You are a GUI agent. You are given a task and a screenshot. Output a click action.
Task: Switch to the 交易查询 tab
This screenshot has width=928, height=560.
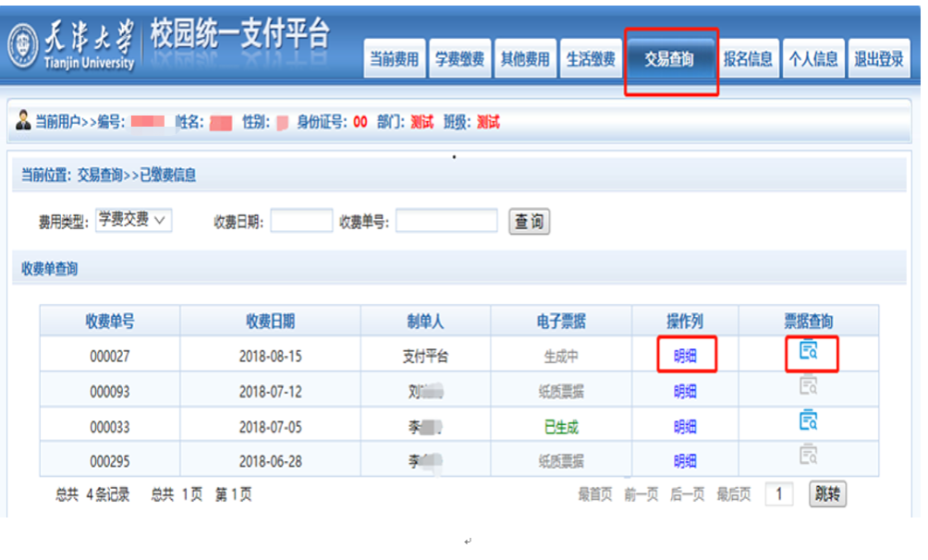click(x=670, y=59)
